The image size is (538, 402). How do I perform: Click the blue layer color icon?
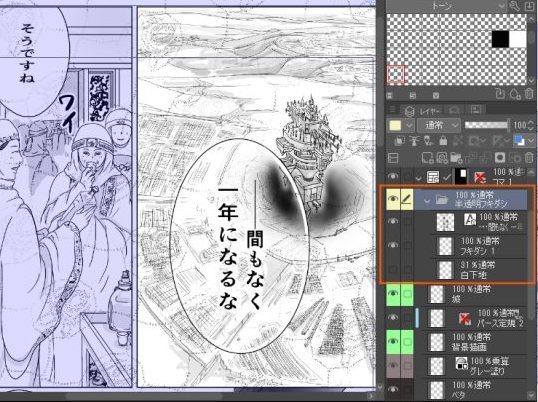[519, 141]
